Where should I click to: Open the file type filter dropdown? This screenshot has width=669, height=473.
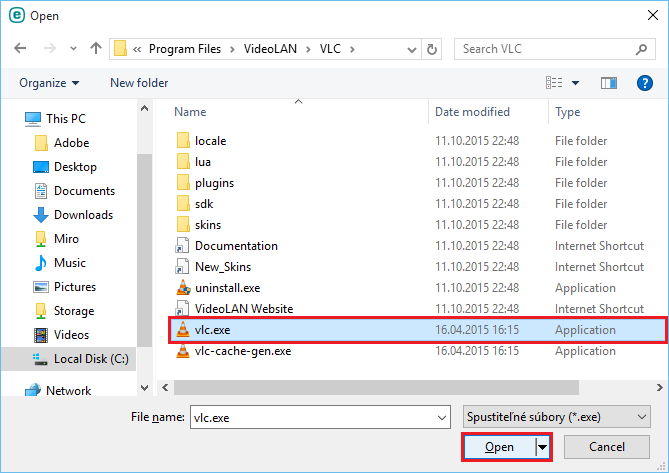tap(557, 417)
